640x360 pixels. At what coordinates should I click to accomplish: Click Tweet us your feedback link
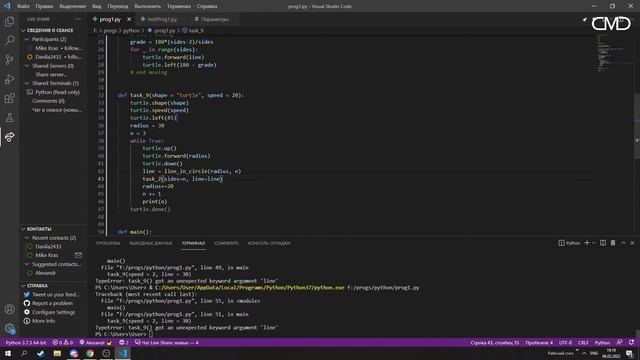[x=56, y=294]
